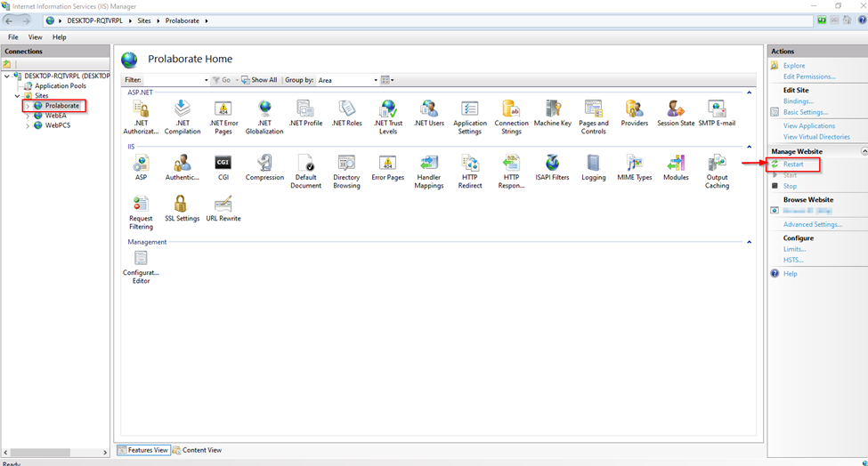The height and width of the screenshot is (466, 868).
Task: Open Machine Key feature
Action: [x=553, y=113]
